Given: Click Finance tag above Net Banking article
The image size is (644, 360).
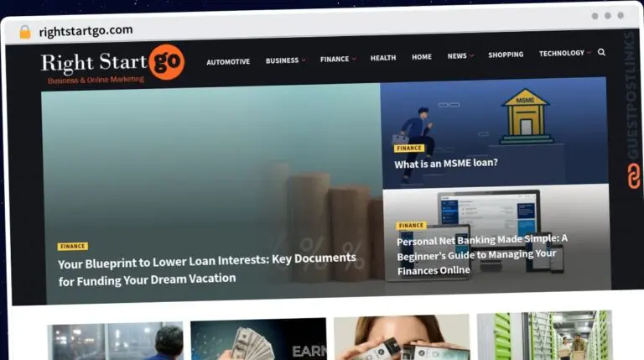Looking at the screenshot, I should click(x=411, y=225).
